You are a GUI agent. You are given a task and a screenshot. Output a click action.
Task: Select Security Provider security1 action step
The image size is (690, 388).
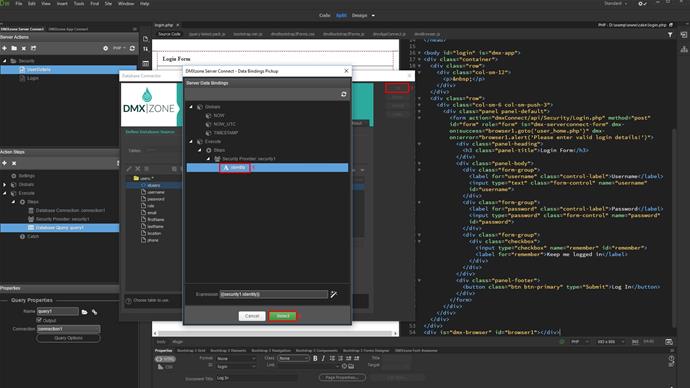[62, 219]
